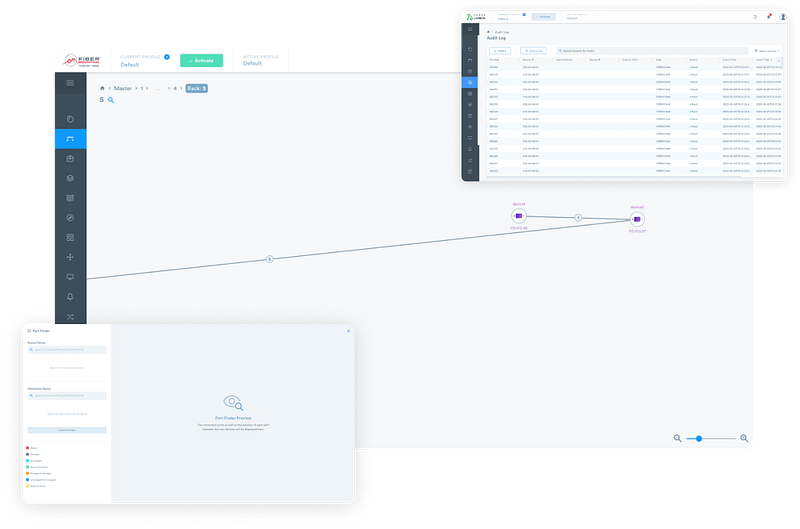The width and height of the screenshot is (800, 529).
Task: Click the Refresh button in Audit Log toolbar
Action: click(x=500, y=51)
